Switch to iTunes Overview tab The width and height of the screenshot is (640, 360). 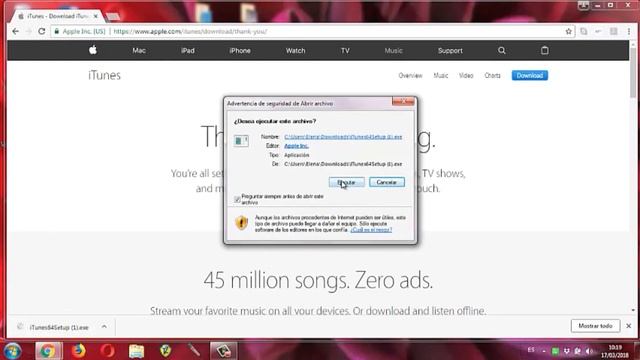(x=410, y=76)
